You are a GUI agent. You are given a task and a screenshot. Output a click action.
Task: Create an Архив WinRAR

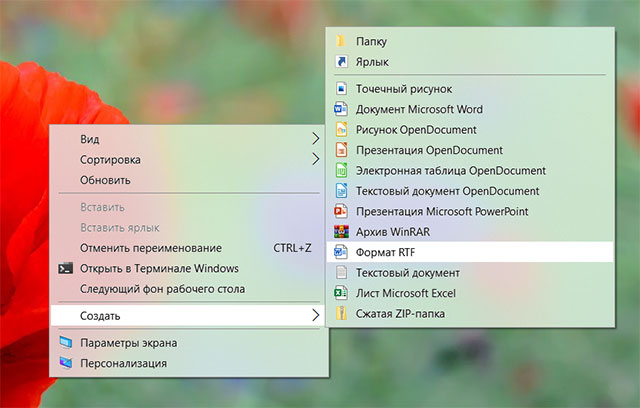tap(470, 232)
